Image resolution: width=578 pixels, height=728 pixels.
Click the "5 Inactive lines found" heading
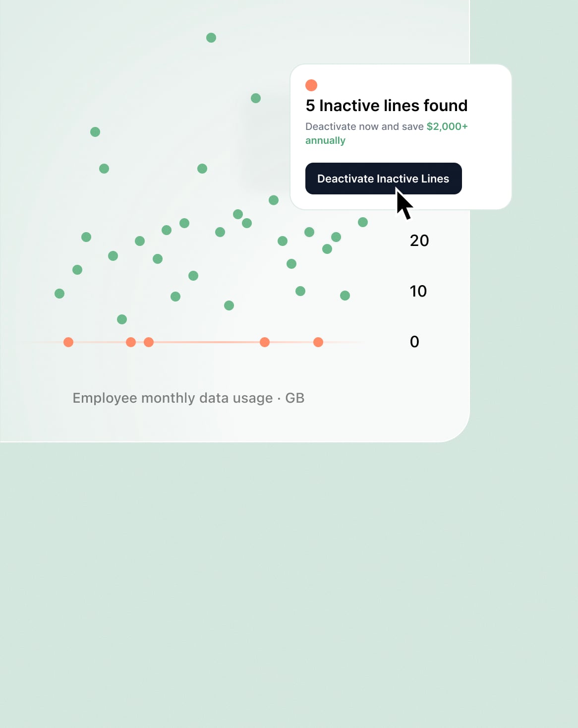387,106
